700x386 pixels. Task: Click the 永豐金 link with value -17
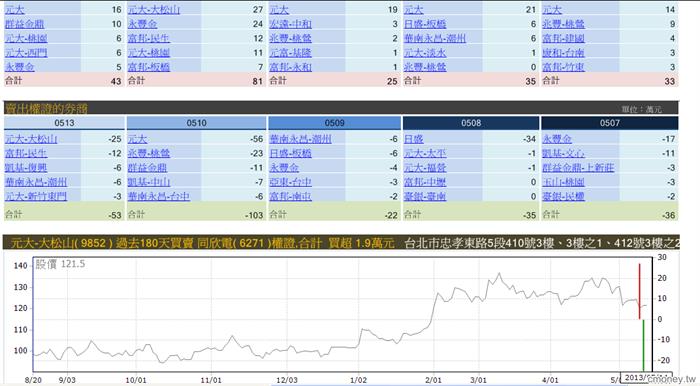[x=557, y=139]
